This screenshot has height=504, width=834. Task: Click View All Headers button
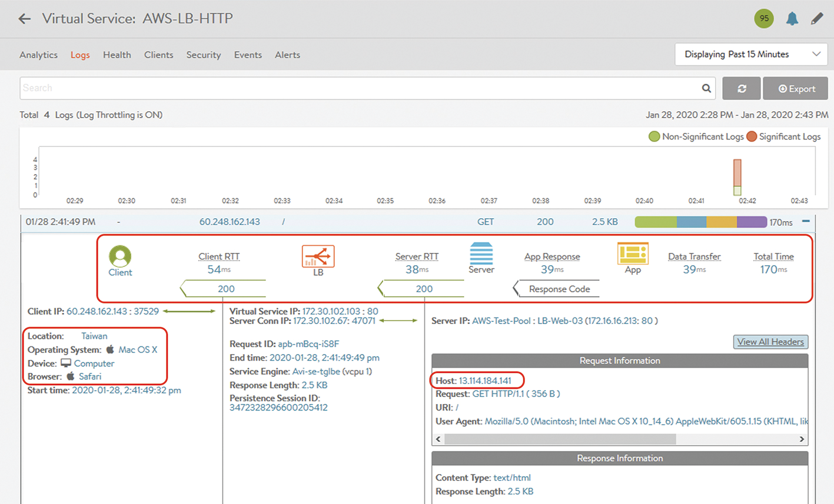coord(770,342)
